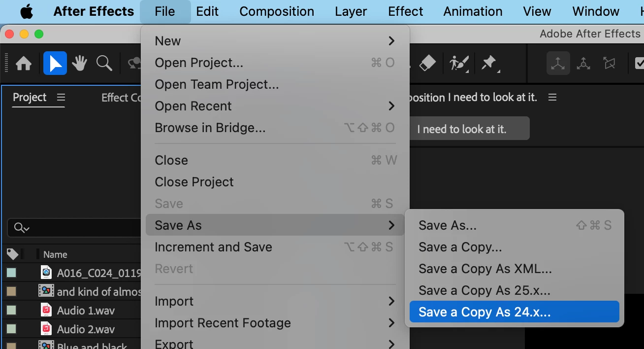644x349 pixels.
Task: Click the 'I need to look at it.' composition tab
Action: click(x=469, y=129)
